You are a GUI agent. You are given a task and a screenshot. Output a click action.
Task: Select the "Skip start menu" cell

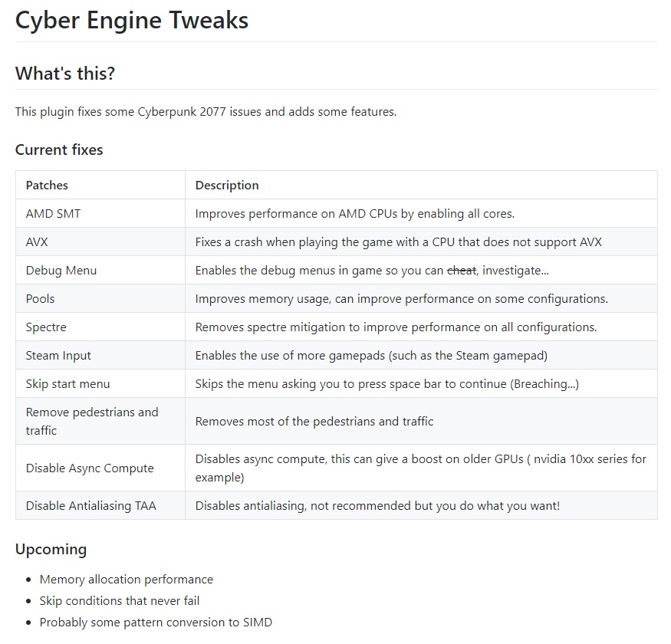67,383
